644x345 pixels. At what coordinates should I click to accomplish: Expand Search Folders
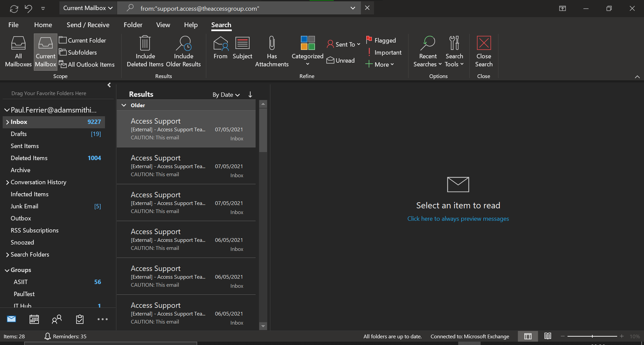click(x=7, y=255)
